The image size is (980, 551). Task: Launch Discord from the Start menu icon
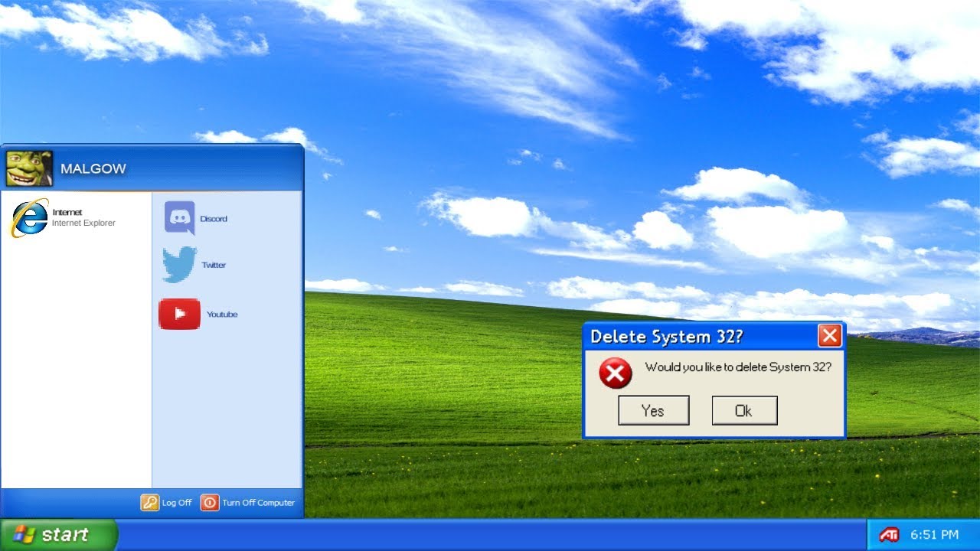click(180, 218)
